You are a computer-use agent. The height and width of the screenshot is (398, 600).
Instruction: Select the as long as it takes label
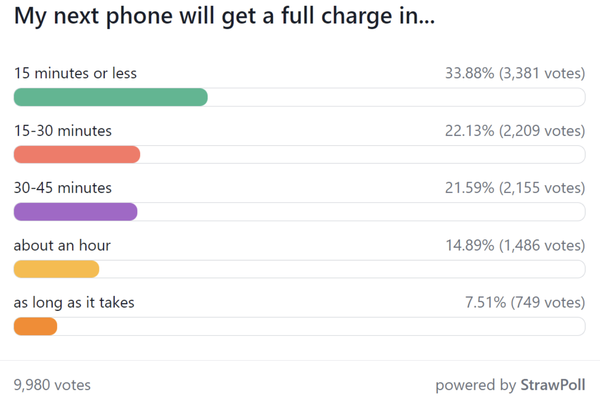(x=74, y=303)
